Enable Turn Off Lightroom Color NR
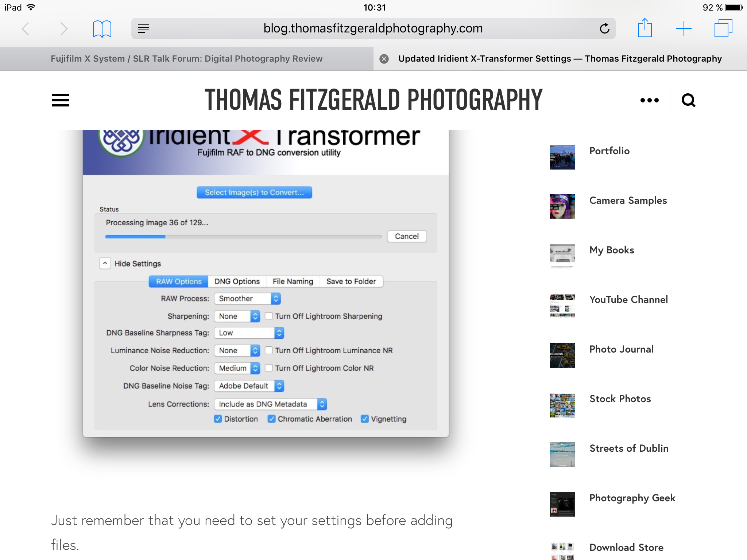The width and height of the screenshot is (747, 560). pyautogui.click(x=268, y=368)
